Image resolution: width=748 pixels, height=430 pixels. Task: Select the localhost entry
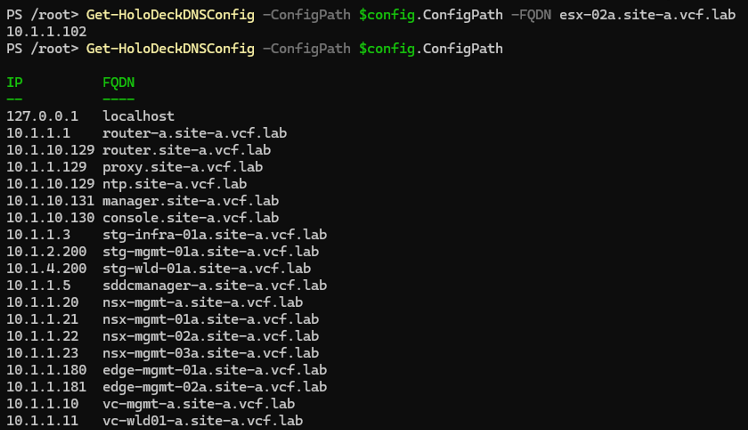pyautogui.click(x=138, y=116)
